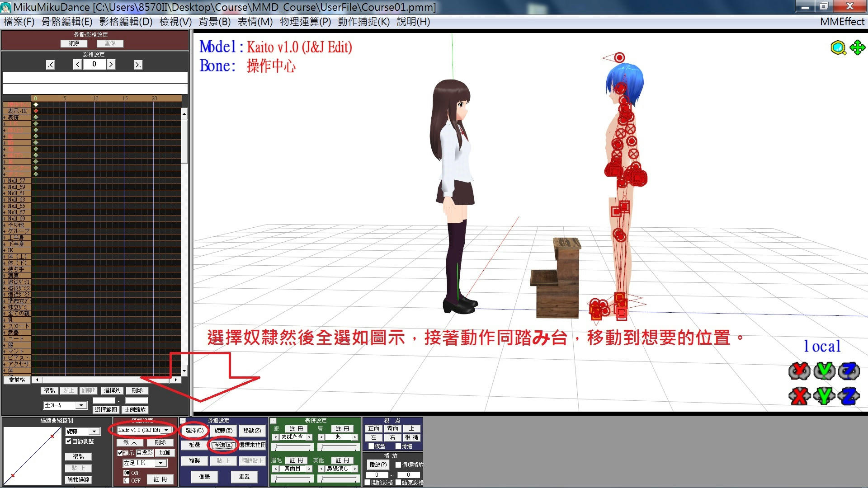Screen dimensions: 868x488
Task: Step forward one frame with the > button
Action: (111, 65)
